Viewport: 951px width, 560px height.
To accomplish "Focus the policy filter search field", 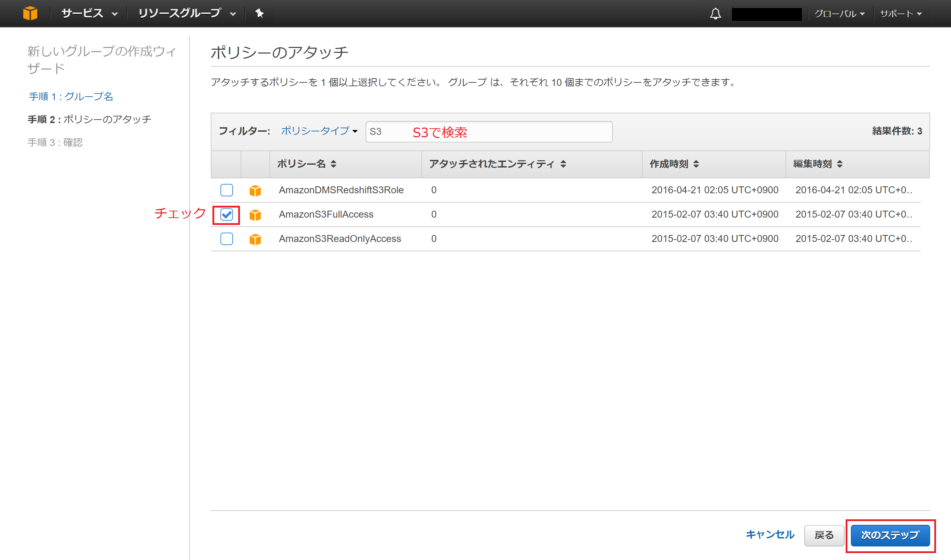I will 489,132.
